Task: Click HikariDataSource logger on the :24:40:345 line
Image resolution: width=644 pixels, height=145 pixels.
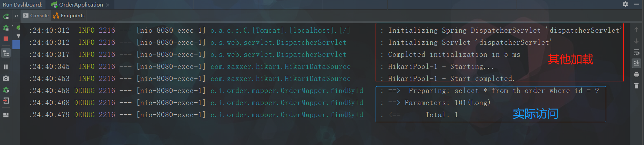Action: point(280,66)
